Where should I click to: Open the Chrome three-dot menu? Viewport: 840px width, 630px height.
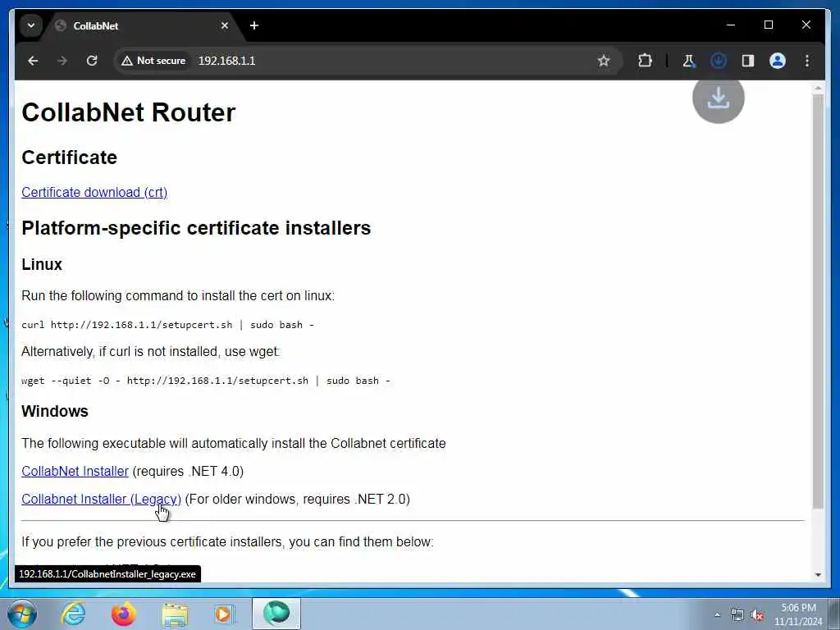807,61
